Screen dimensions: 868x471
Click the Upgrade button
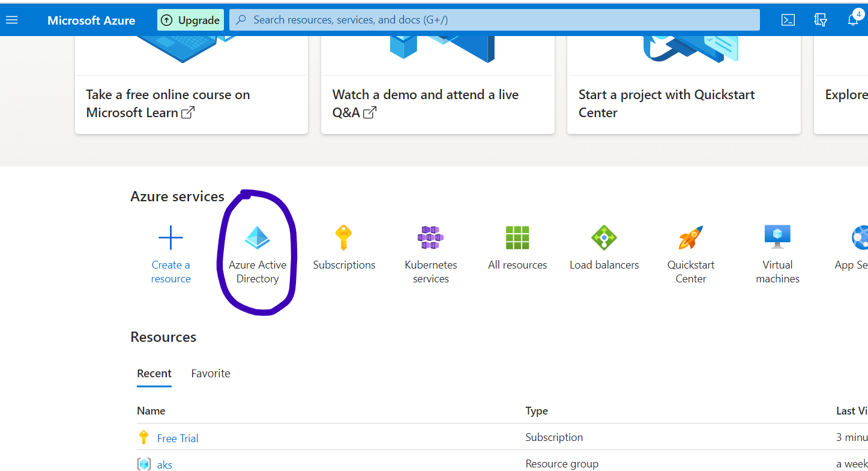tap(190, 20)
